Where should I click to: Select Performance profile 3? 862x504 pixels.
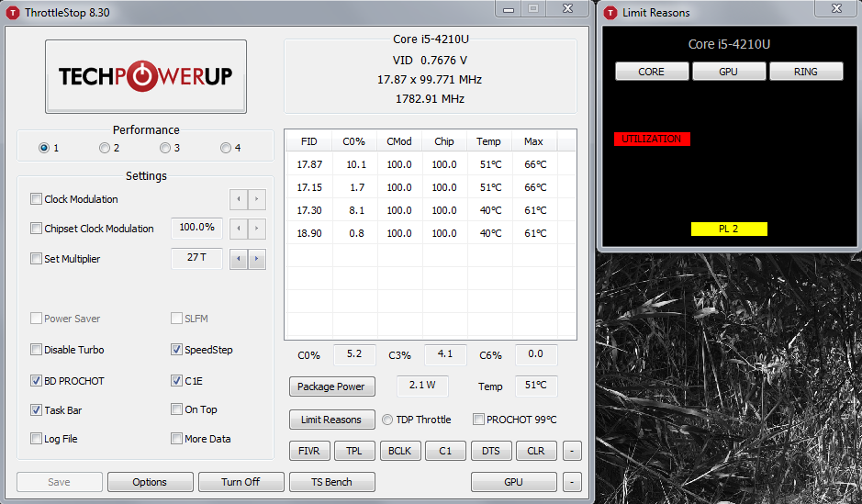coord(165,148)
